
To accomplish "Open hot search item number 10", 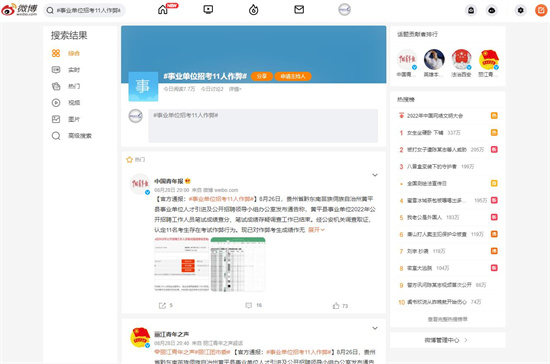I will pos(437,302).
